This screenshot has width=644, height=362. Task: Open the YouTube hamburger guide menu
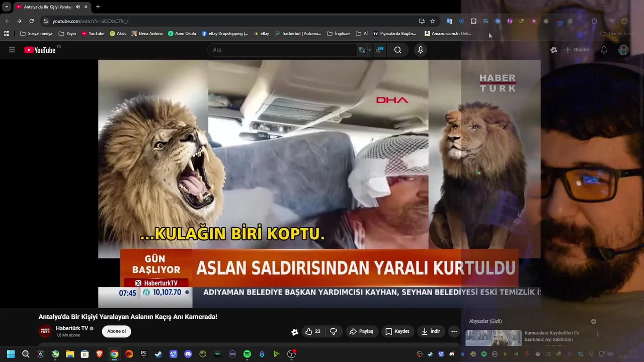pos(12,50)
